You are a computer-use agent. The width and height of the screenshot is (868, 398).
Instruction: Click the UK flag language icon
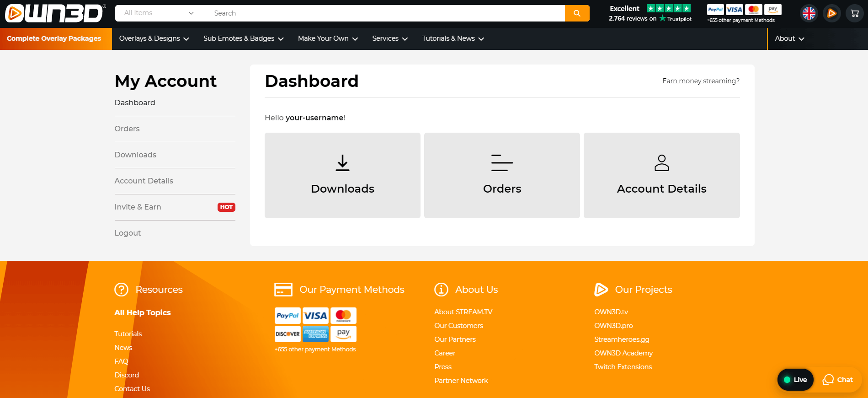(809, 13)
